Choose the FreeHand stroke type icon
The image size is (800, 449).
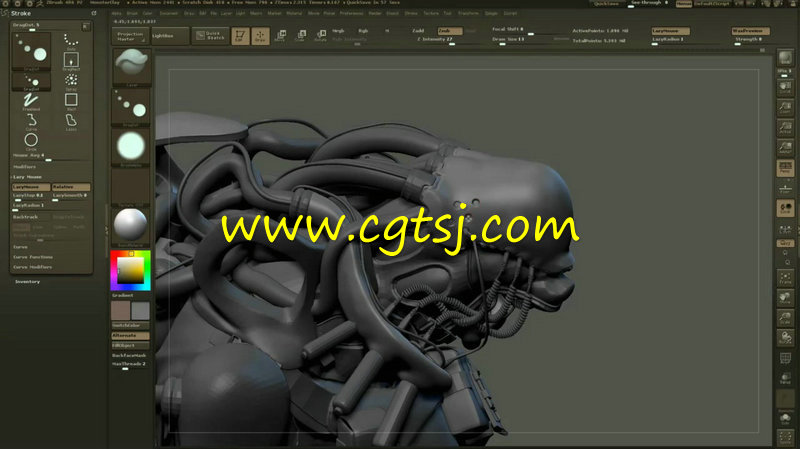(x=31, y=101)
